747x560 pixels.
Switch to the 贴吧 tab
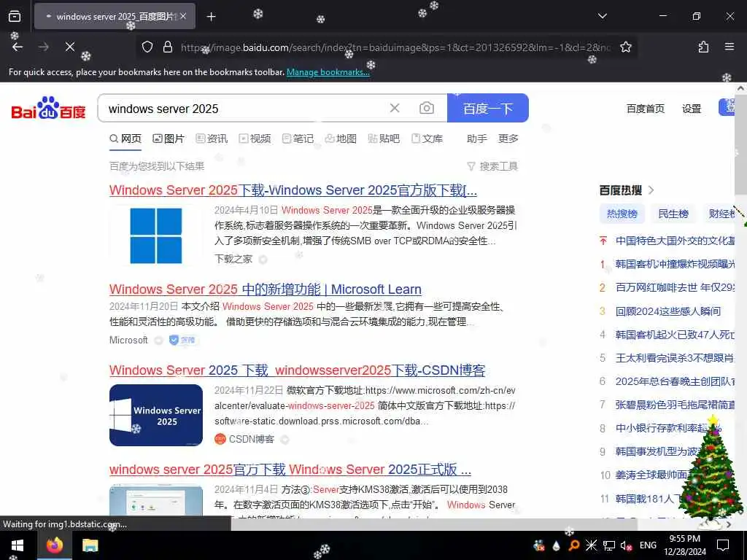(x=384, y=139)
